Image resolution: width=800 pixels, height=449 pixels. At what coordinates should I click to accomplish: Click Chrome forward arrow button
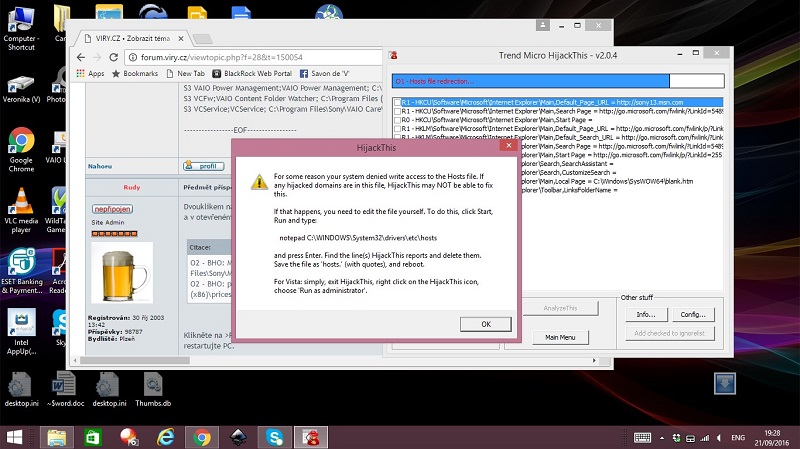(97, 57)
